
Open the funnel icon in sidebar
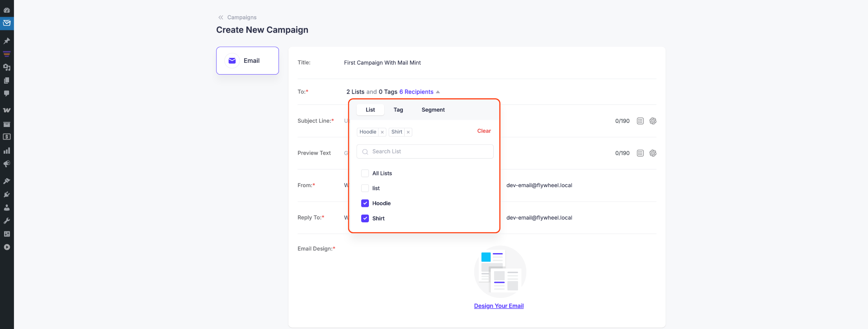coord(7,54)
